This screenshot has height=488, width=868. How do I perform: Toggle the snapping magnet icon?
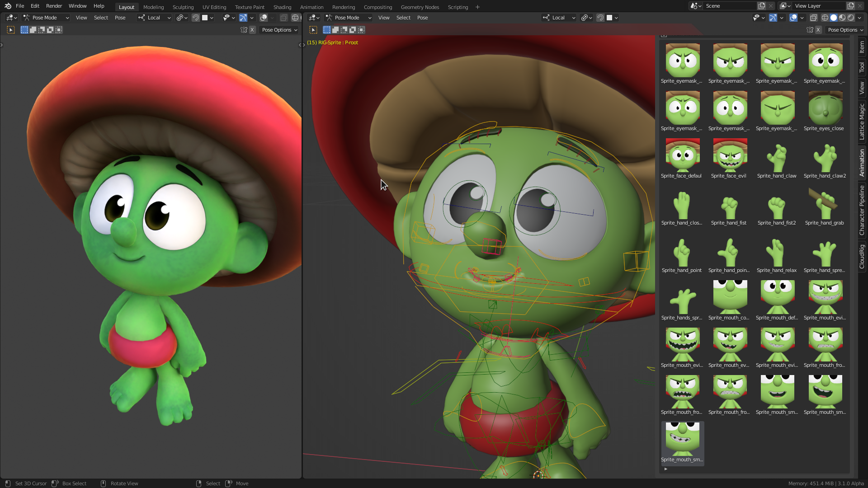point(195,18)
